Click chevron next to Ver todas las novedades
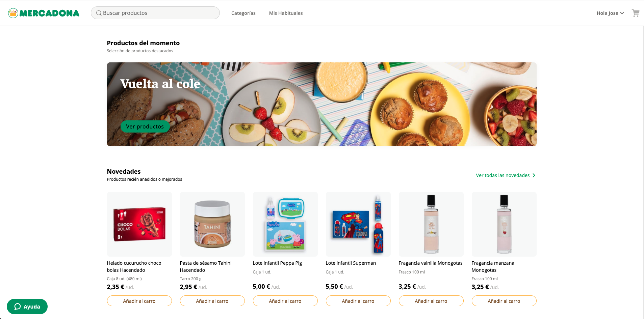The image size is (644, 319). click(534, 175)
